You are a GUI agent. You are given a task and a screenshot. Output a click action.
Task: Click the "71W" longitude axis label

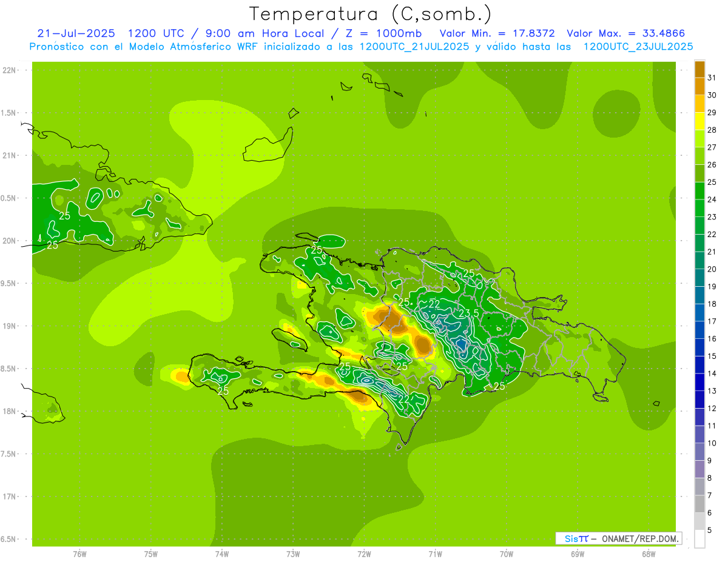point(435,554)
